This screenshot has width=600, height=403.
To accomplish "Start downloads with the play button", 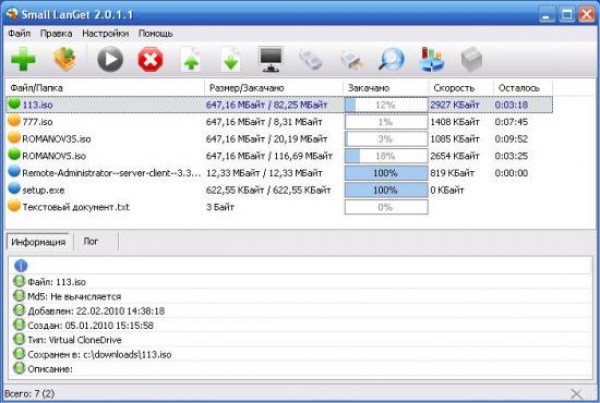I will tap(110, 59).
